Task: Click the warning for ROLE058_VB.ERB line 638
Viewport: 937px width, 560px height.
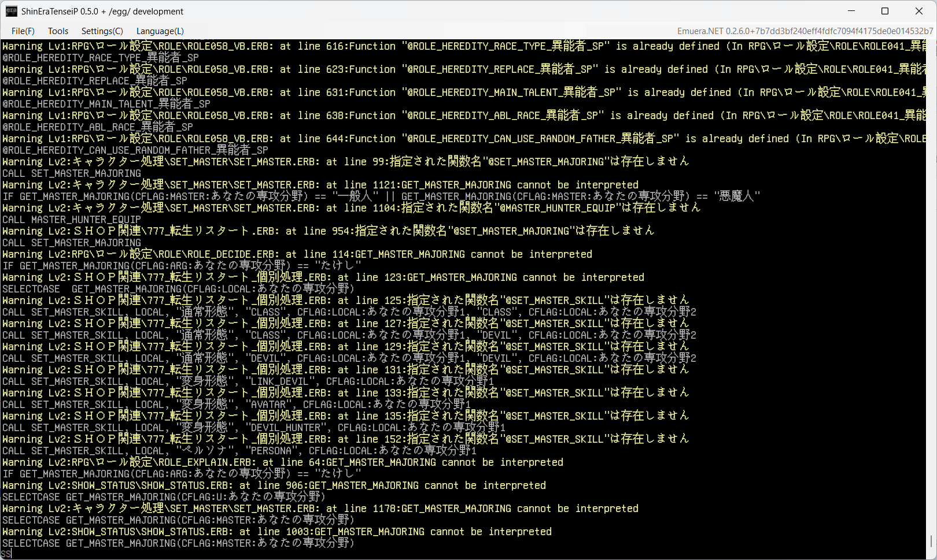Action: (x=464, y=116)
